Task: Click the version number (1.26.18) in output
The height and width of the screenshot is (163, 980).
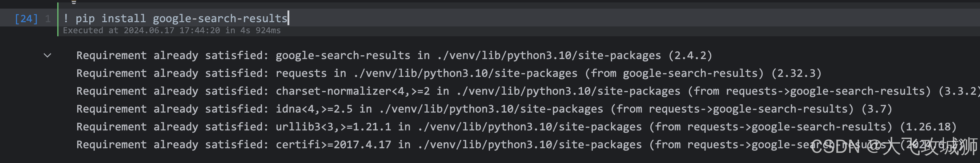Action: click(x=928, y=126)
